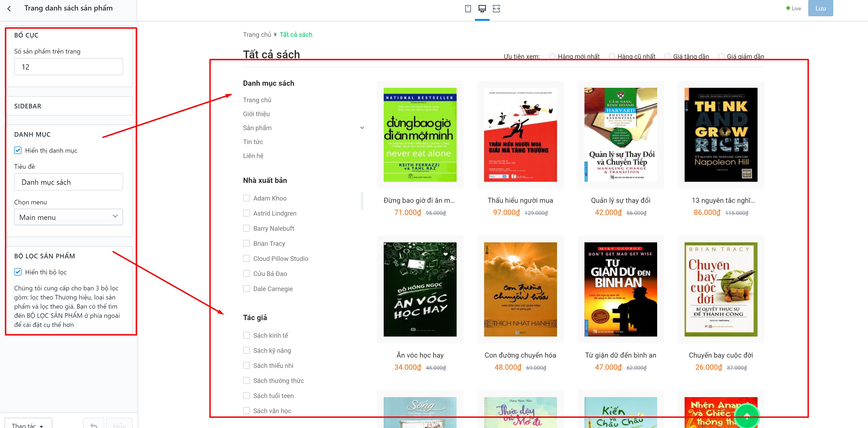The height and width of the screenshot is (428, 868).
Task: Select the desktop preview icon
Action: click(482, 9)
